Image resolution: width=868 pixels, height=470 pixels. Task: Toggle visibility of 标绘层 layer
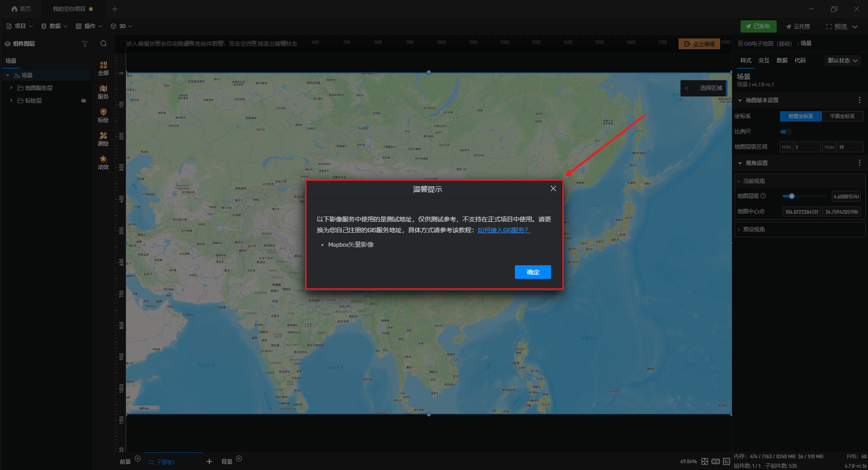[84, 101]
